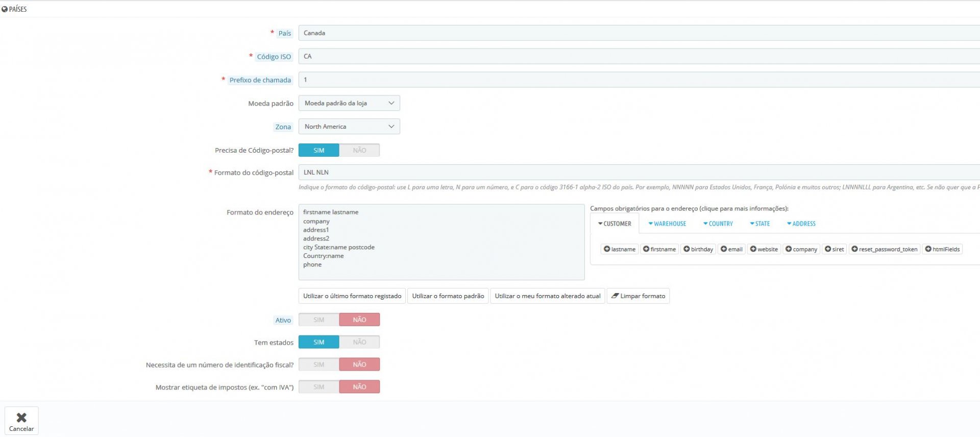Click the Formato do código-postal input field
980x437 pixels.
point(639,173)
